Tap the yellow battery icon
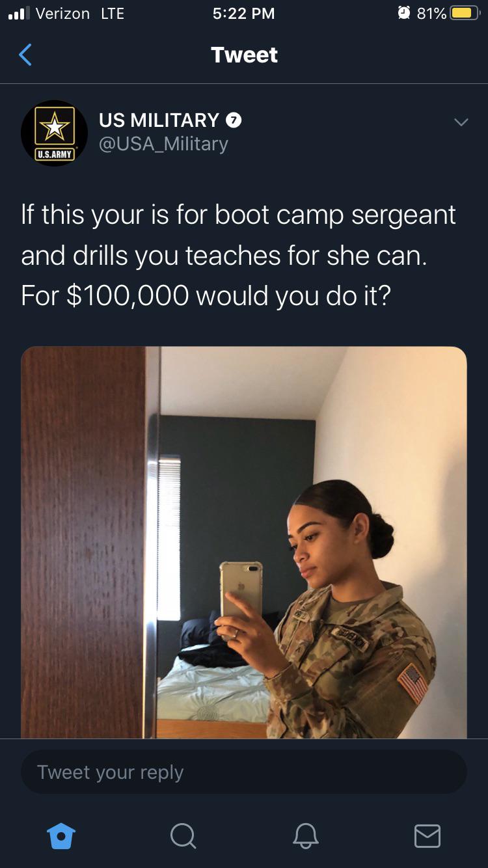 coord(465,13)
